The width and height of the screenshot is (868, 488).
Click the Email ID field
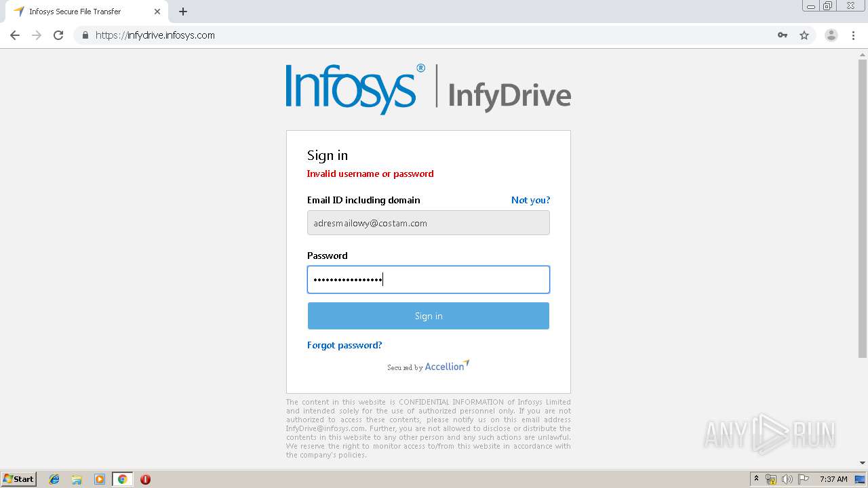click(x=429, y=223)
